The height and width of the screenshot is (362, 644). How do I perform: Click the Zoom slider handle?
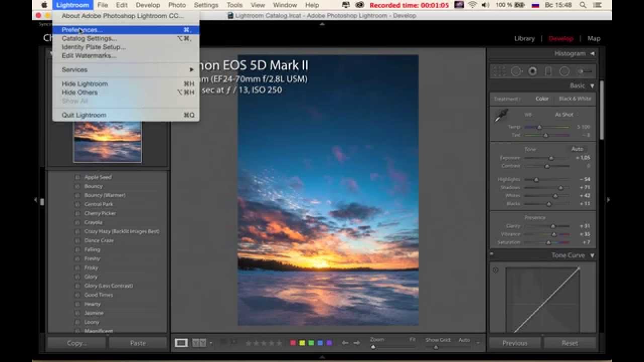[373, 346]
